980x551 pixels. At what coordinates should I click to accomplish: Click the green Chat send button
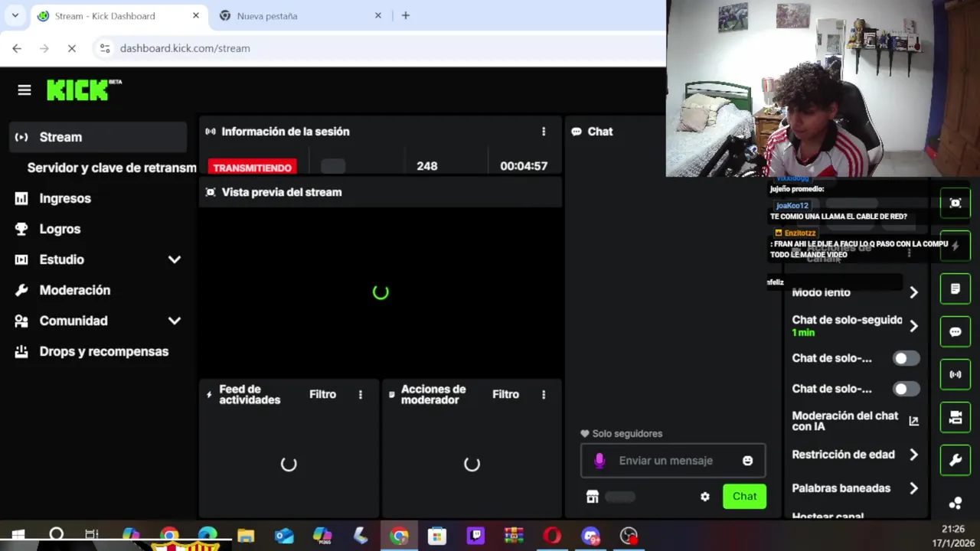point(744,497)
